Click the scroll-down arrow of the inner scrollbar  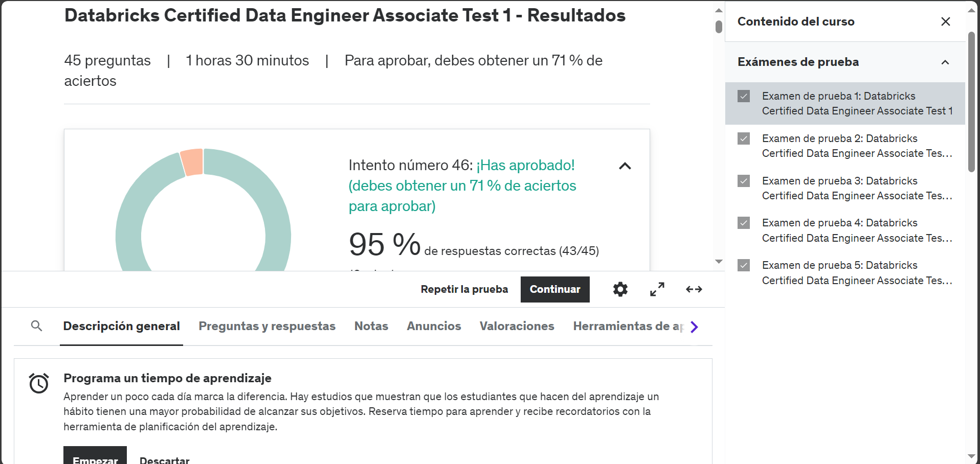(x=719, y=261)
